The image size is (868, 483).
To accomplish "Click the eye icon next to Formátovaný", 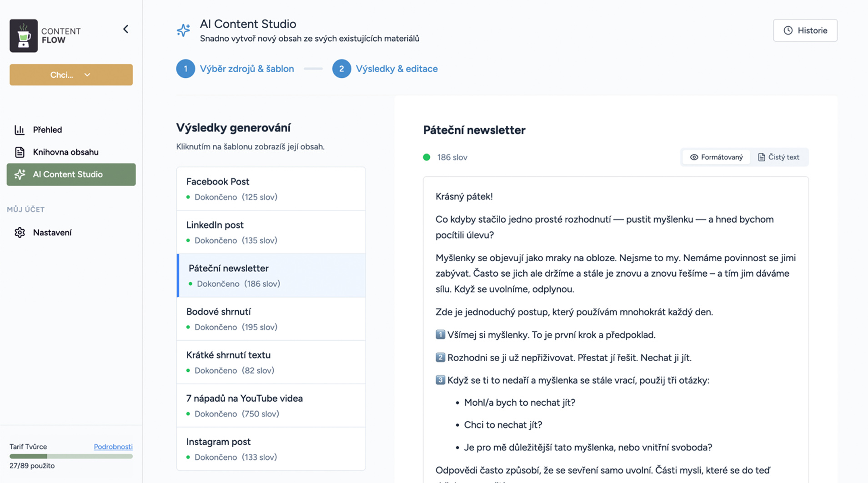I will tap(694, 157).
